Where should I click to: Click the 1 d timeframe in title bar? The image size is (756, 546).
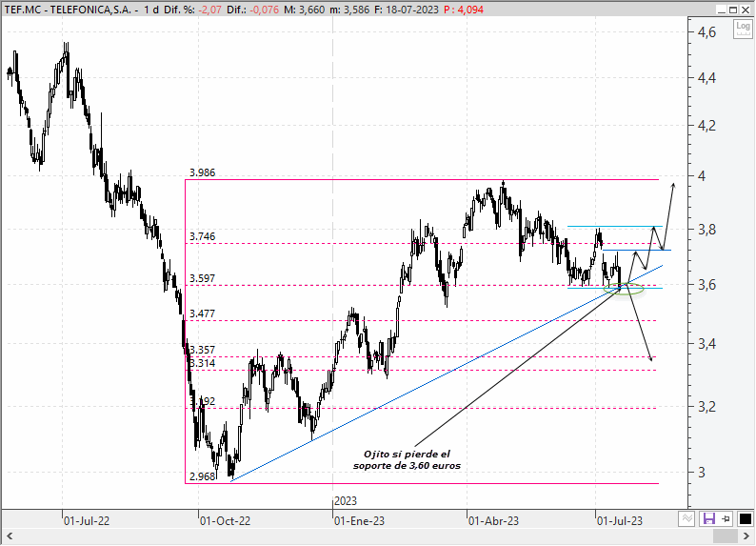coord(150,10)
